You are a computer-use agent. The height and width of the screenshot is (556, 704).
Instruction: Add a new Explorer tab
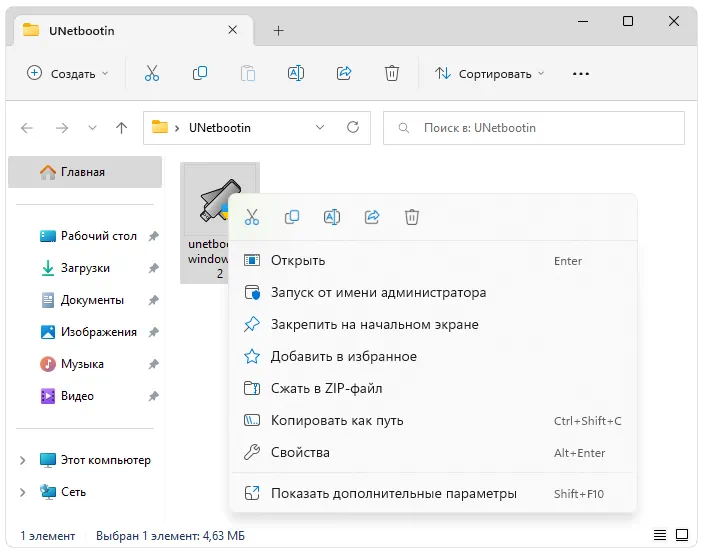pyautogui.click(x=278, y=31)
